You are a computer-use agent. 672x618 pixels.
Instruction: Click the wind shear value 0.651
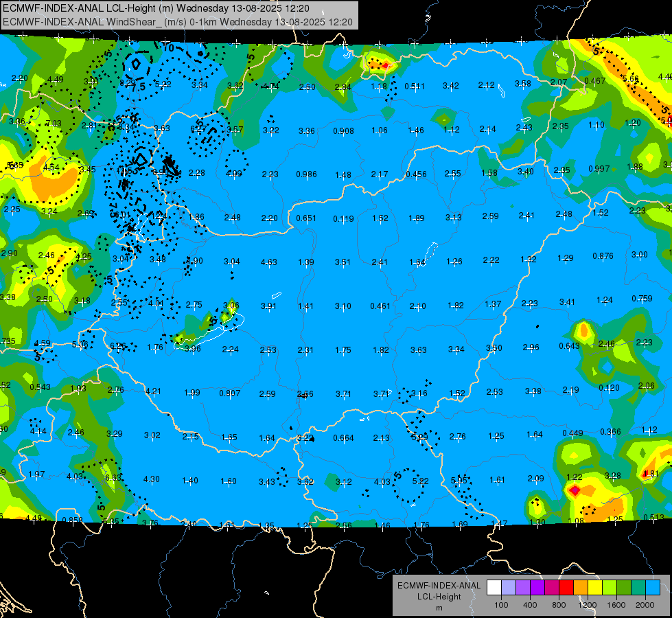click(x=306, y=218)
